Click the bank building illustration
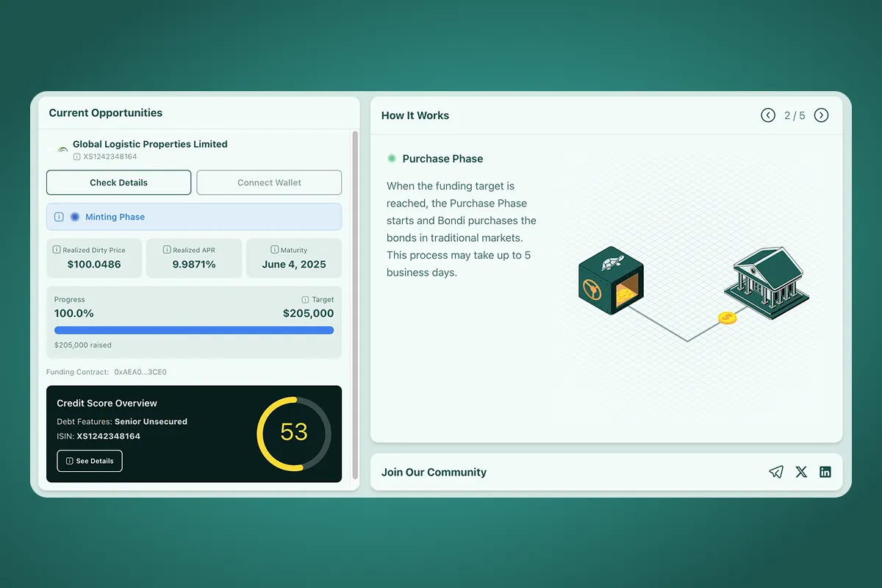This screenshot has height=588, width=882. [766, 283]
